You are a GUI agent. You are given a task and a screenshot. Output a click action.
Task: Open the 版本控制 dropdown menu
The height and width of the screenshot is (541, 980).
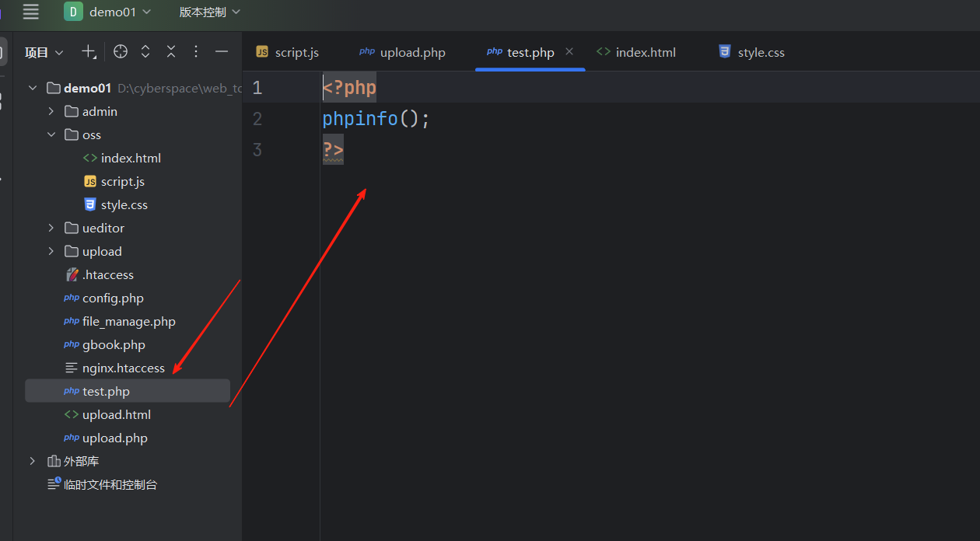[210, 12]
